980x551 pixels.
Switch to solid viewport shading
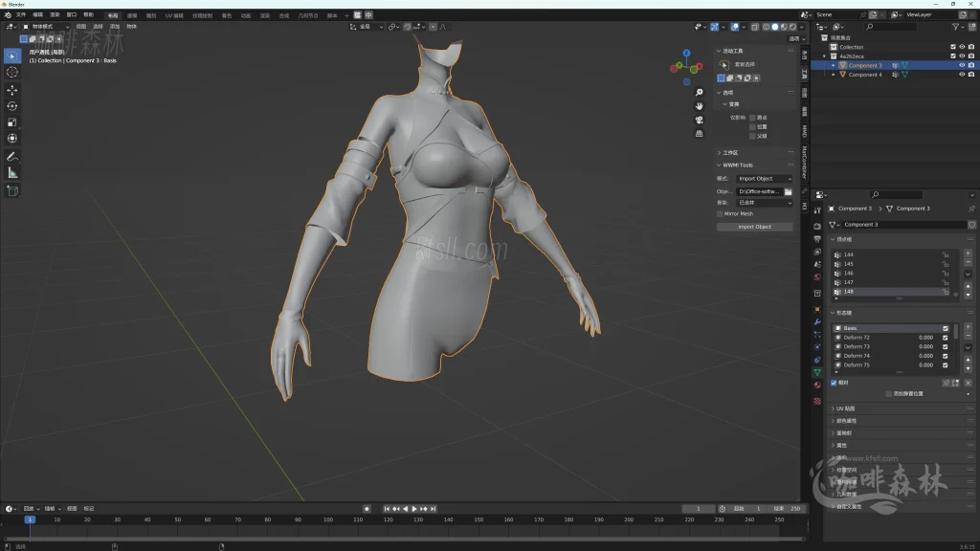775,27
